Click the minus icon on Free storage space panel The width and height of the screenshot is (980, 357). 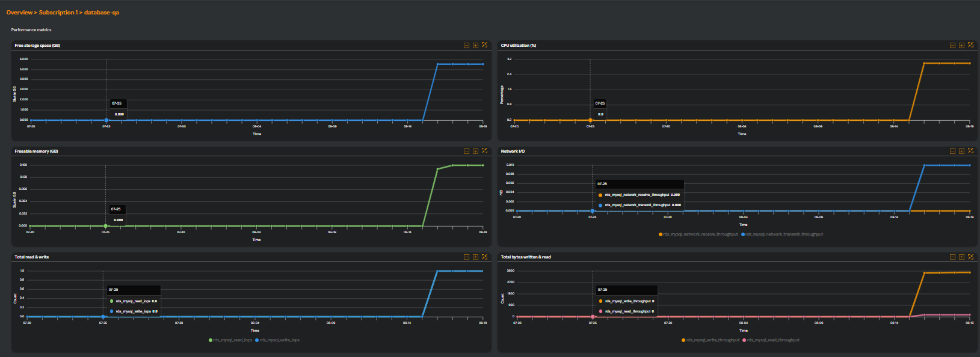[x=466, y=45]
